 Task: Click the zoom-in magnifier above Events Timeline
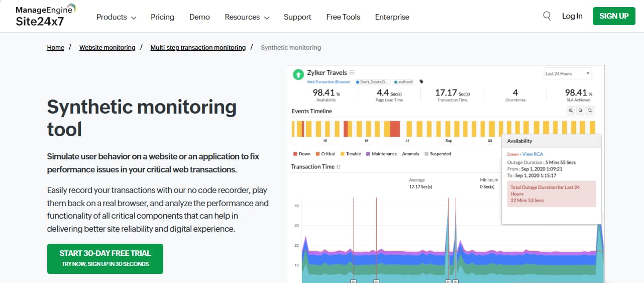(571, 111)
